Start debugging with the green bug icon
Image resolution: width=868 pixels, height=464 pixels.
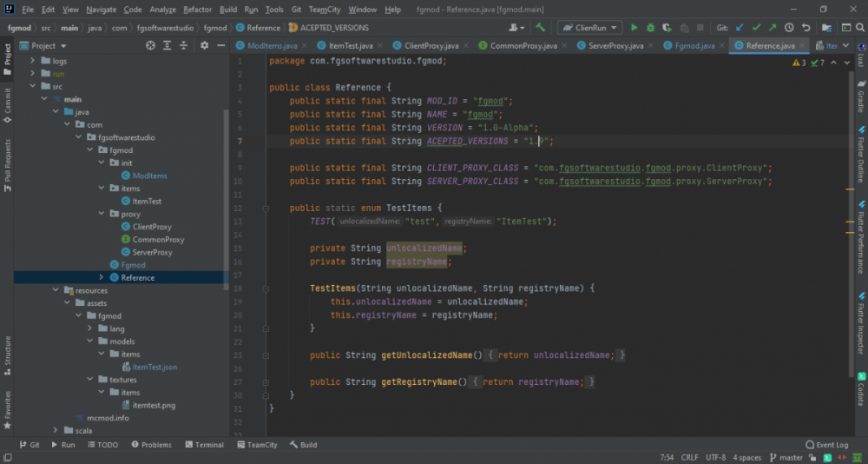(650, 28)
